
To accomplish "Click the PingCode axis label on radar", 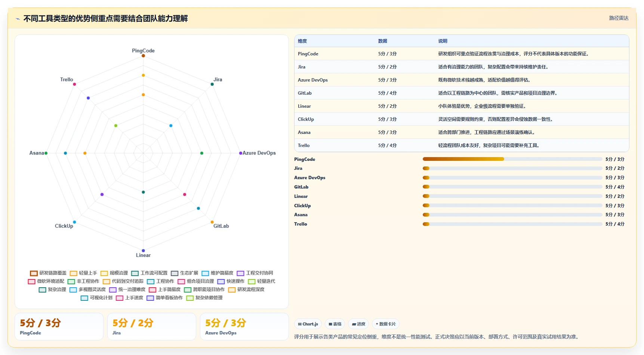I will pyautogui.click(x=143, y=51).
